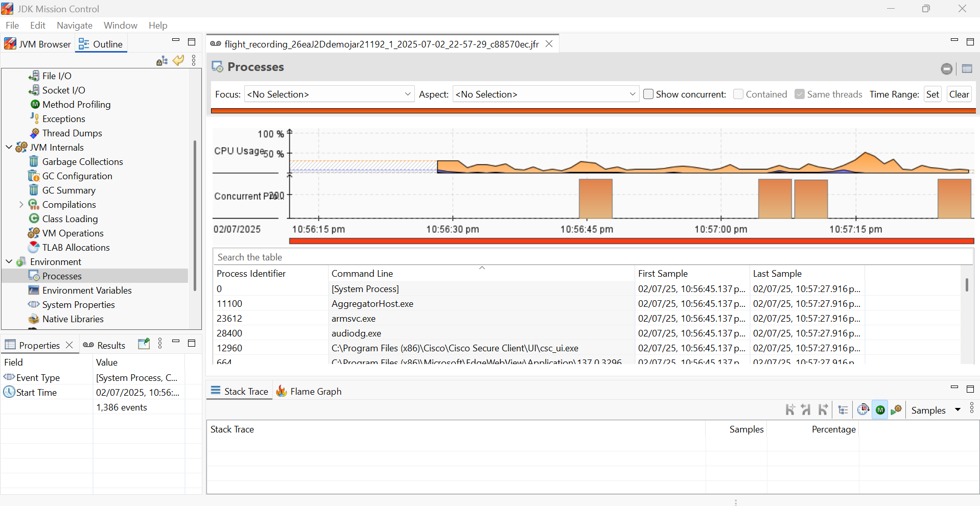Expand the Compilations tree node

21,205
